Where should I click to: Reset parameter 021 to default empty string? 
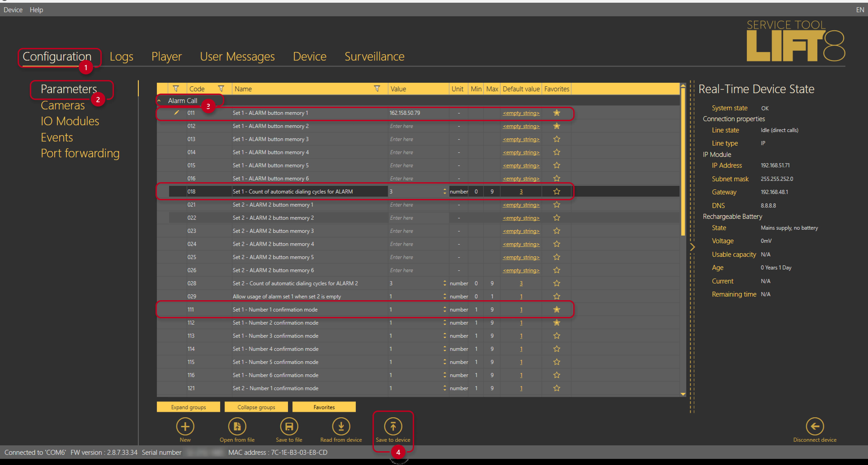click(521, 205)
